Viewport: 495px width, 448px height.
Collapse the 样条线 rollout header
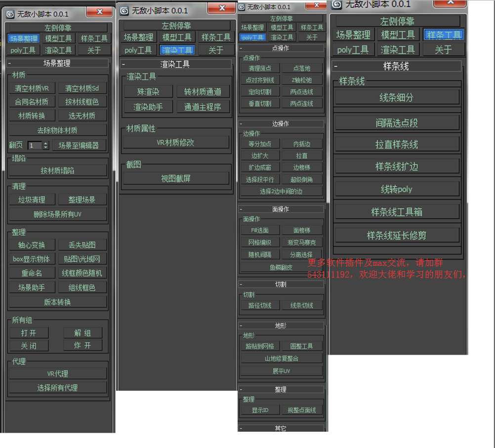coord(397,66)
